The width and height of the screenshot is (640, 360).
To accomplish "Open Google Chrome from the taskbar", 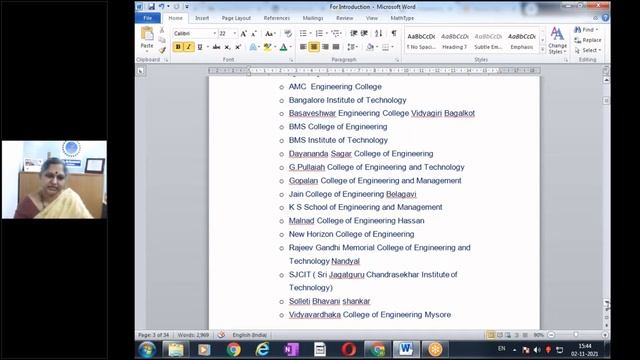I will tap(234, 349).
